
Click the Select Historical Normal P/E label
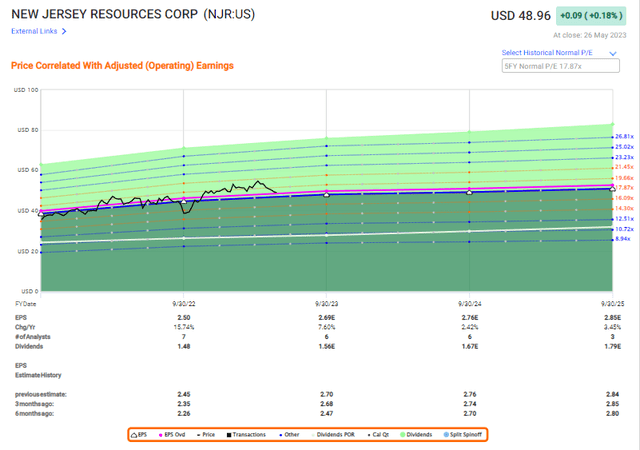(547, 53)
